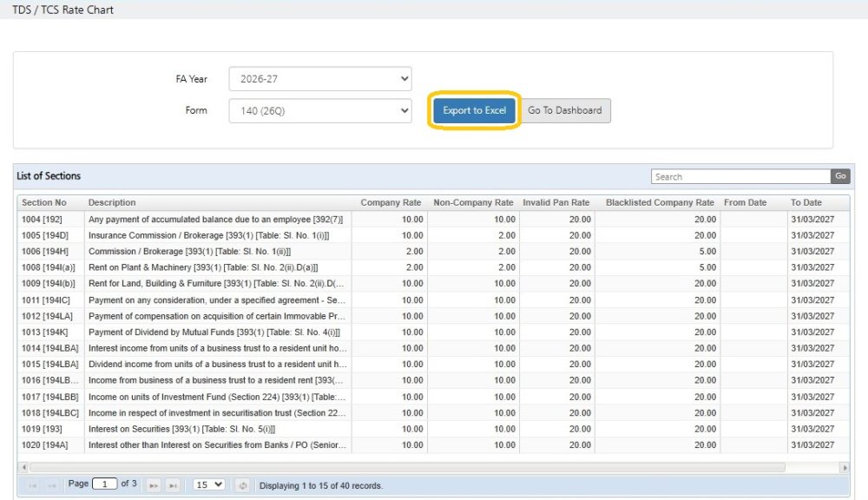Select the row 1004 [192]

(x=433, y=220)
